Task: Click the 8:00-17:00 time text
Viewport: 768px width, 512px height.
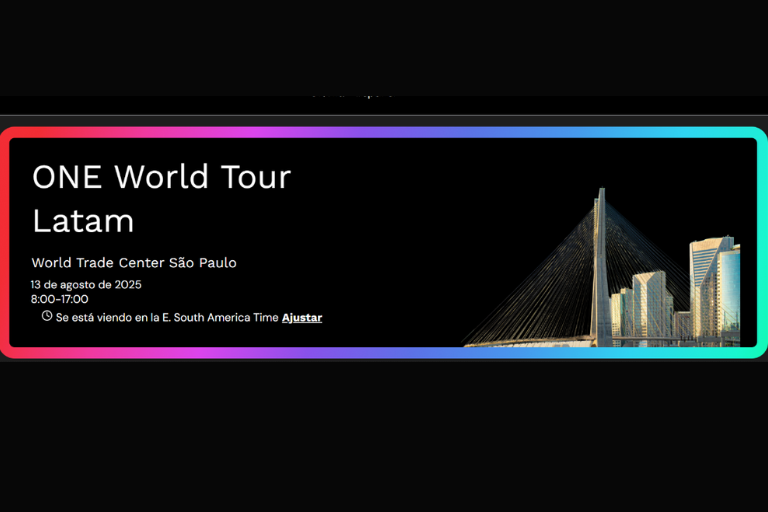Action: pyautogui.click(x=60, y=299)
